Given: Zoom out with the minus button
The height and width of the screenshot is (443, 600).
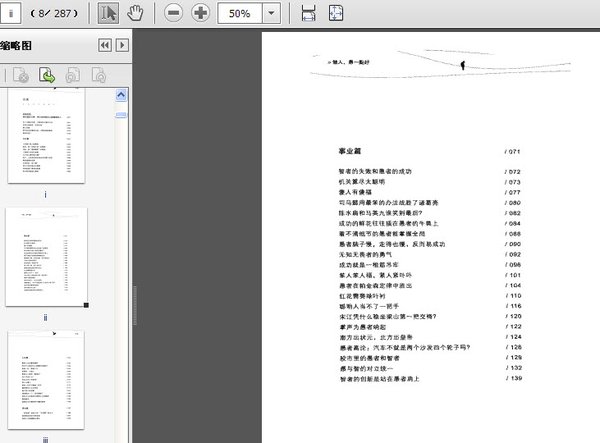Looking at the screenshot, I should click(173, 13).
